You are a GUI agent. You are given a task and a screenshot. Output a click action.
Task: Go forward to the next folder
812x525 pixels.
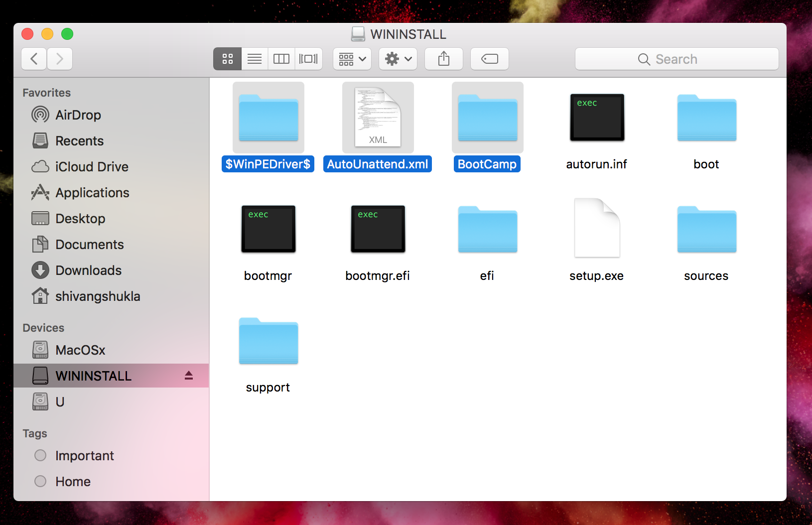tap(60, 59)
